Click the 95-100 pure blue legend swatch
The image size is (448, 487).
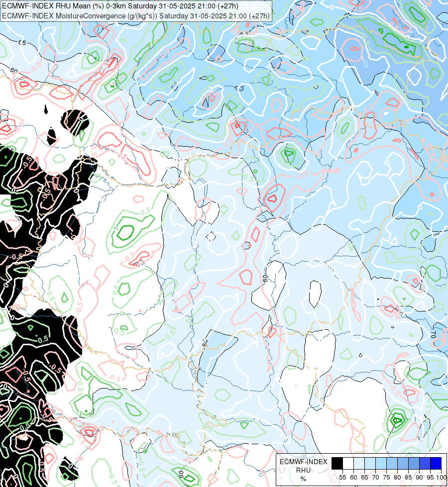[436, 464]
